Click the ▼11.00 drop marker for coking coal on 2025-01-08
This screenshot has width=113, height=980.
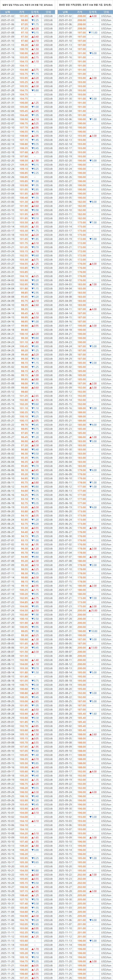(93, 33)
